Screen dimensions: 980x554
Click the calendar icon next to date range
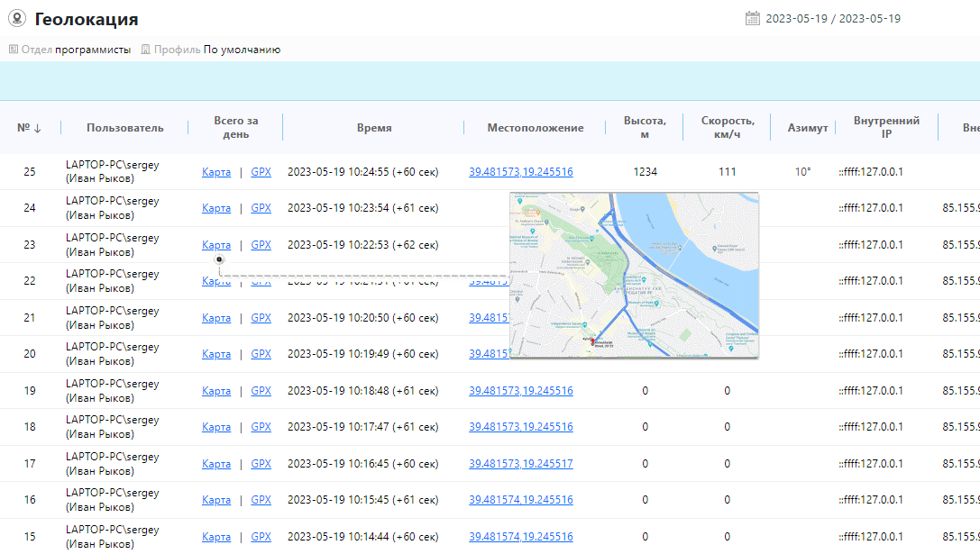[753, 19]
